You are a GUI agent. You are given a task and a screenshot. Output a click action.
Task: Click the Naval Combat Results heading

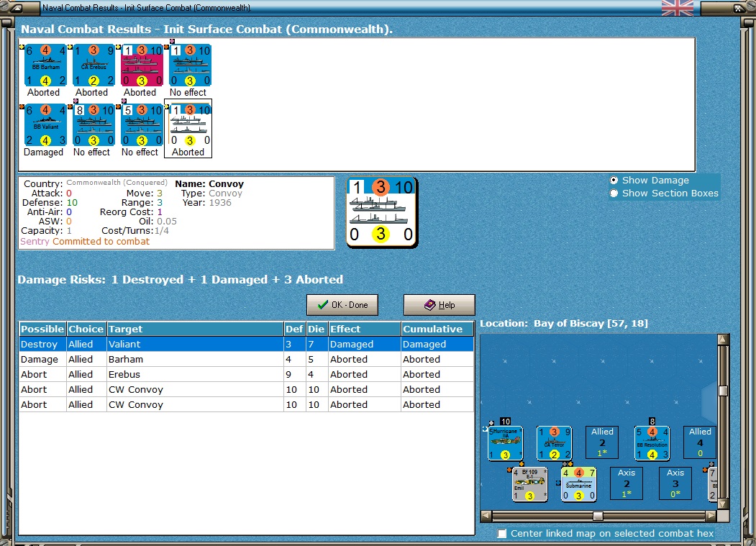[207, 29]
